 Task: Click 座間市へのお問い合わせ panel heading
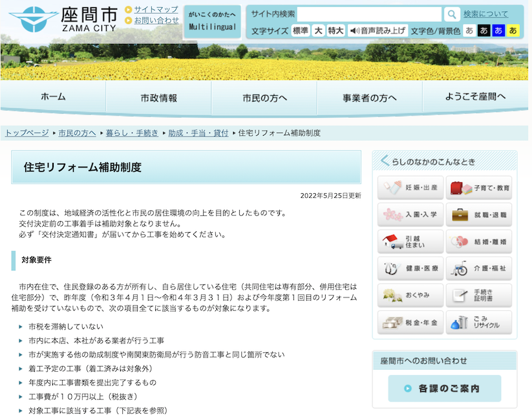(423, 361)
